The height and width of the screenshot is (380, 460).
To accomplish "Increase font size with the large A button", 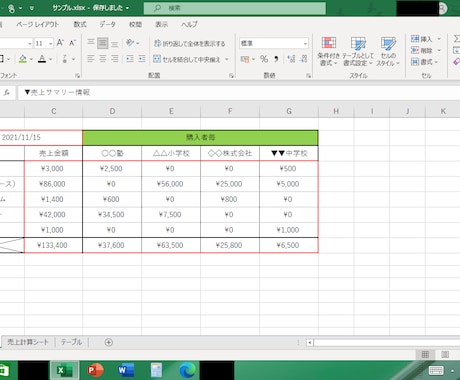I will [60, 43].
